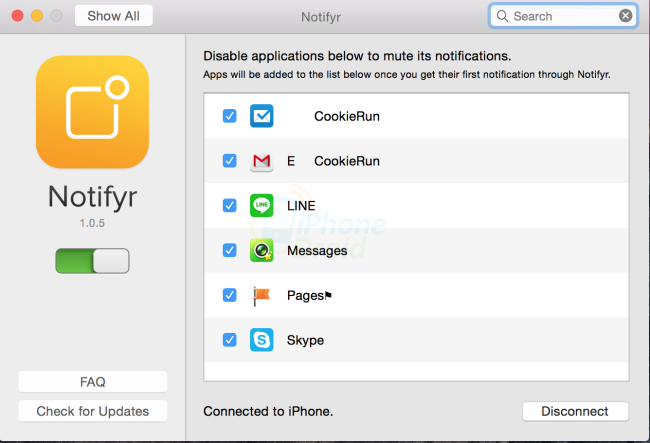Click the version number 1.0.5

[x=92, y=223]
